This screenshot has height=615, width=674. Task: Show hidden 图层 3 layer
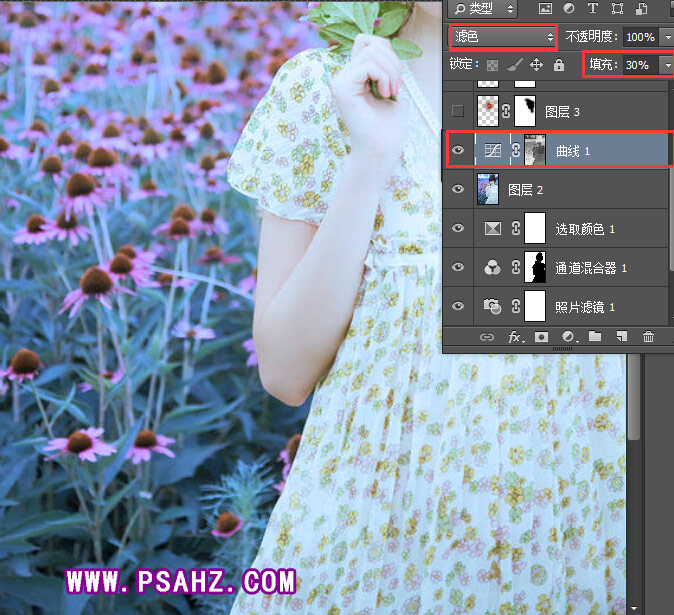click(x=458, y=110)
